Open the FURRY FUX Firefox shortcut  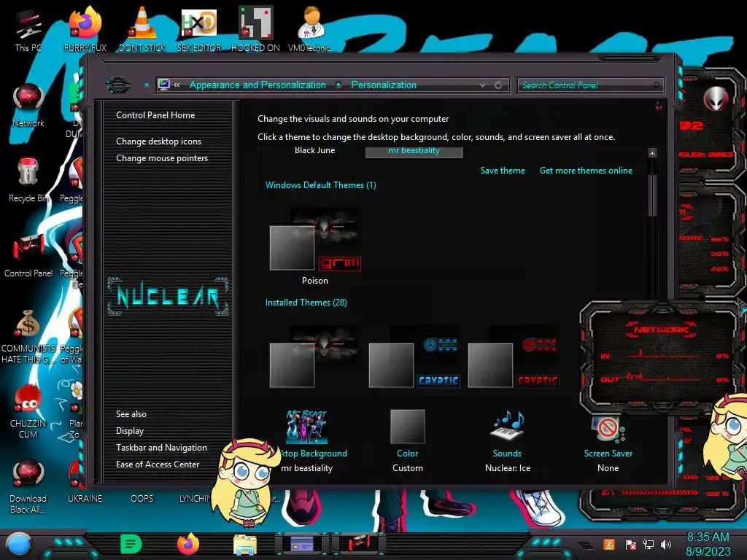(x=85, y=29)
